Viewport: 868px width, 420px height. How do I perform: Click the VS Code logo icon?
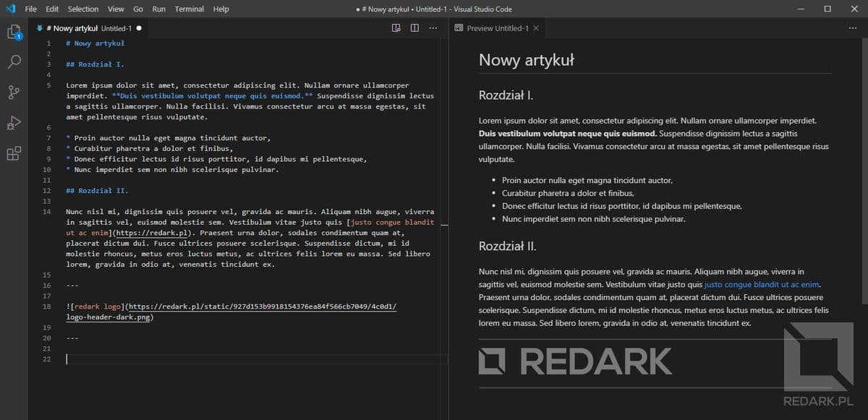pyautogui.click(x=10, y=9)
